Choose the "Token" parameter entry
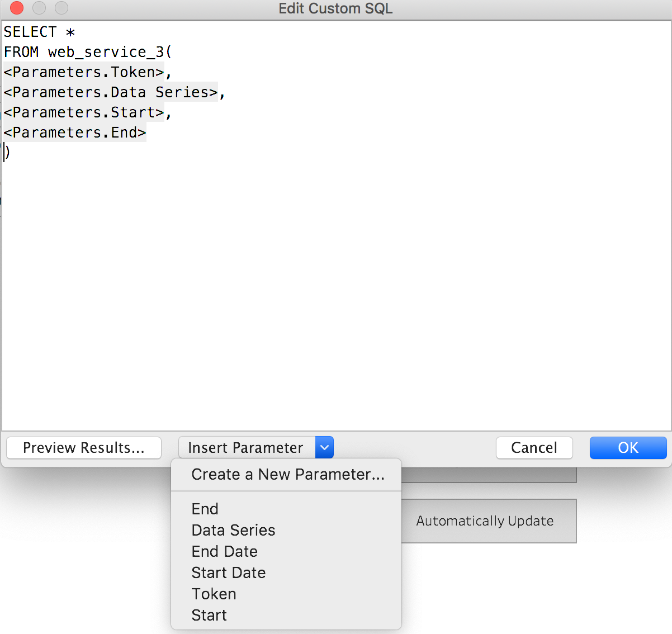672x634 pixels. click(x=214, y=594)
